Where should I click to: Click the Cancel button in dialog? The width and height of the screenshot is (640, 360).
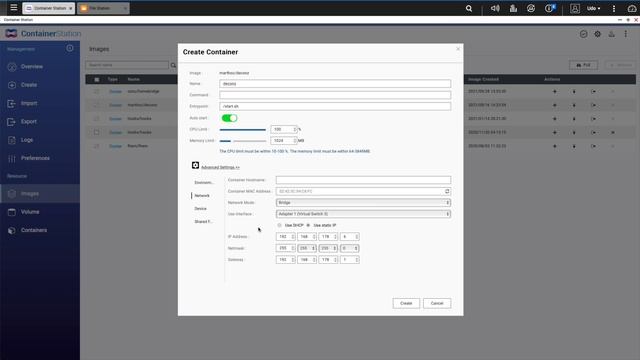tap(437, 303)
